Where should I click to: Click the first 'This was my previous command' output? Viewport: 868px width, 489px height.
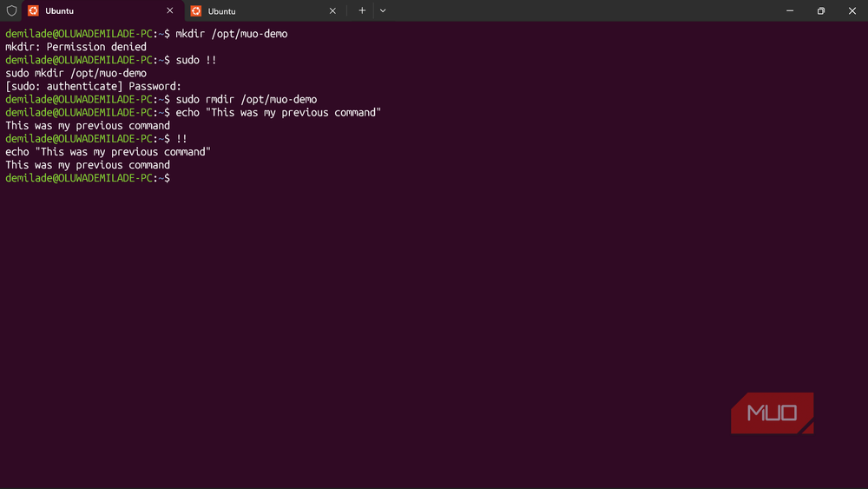(x=88, y=126)
